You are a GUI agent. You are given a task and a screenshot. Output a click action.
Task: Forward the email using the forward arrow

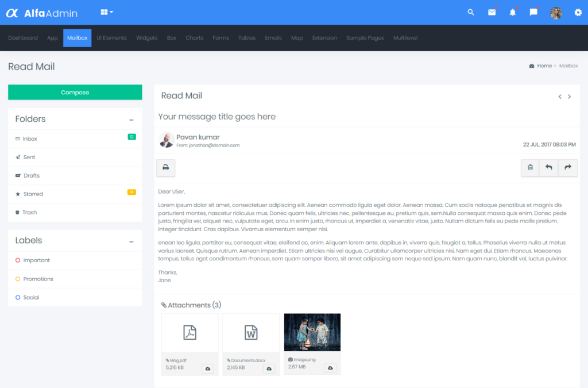coord(567,167)
